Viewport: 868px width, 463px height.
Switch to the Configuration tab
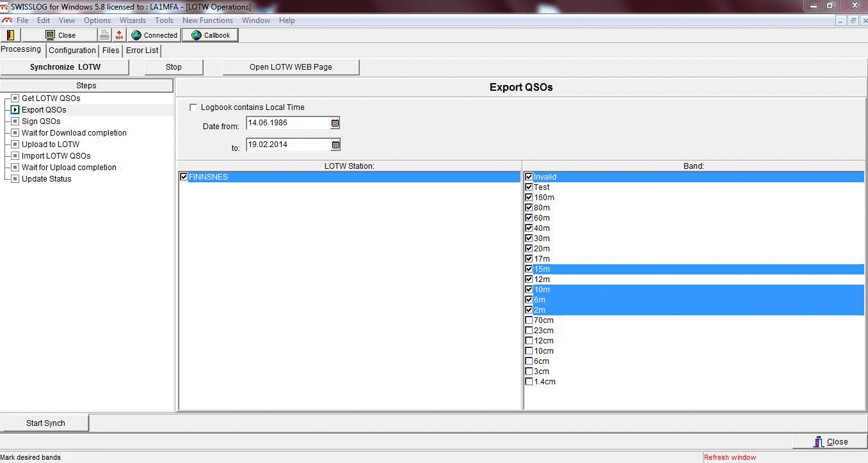tap(72, 51)
